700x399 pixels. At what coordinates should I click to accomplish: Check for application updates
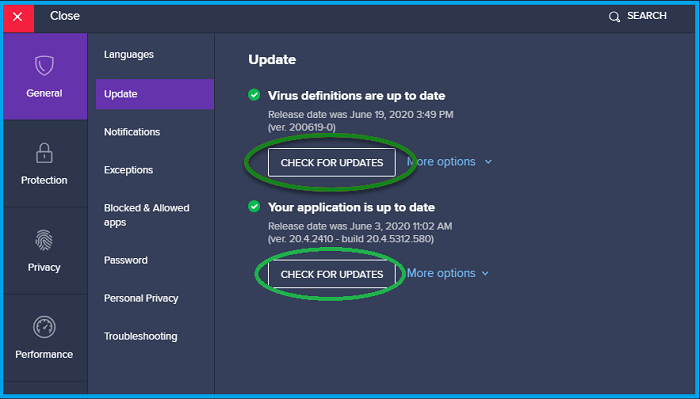click(x=332, y=274)
